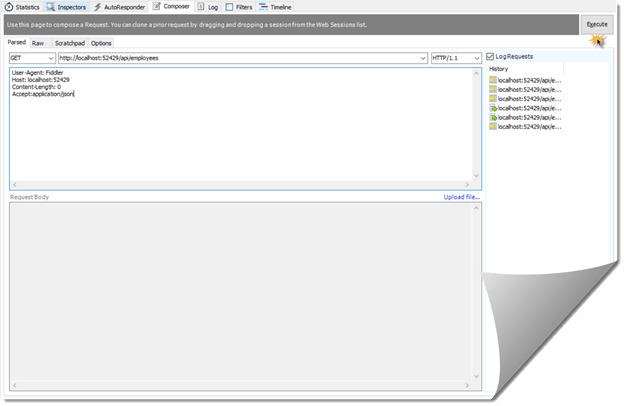Switch to the Scratchpad tab
Viewport: 624px width, 406px height.
[x=70, y=43]
